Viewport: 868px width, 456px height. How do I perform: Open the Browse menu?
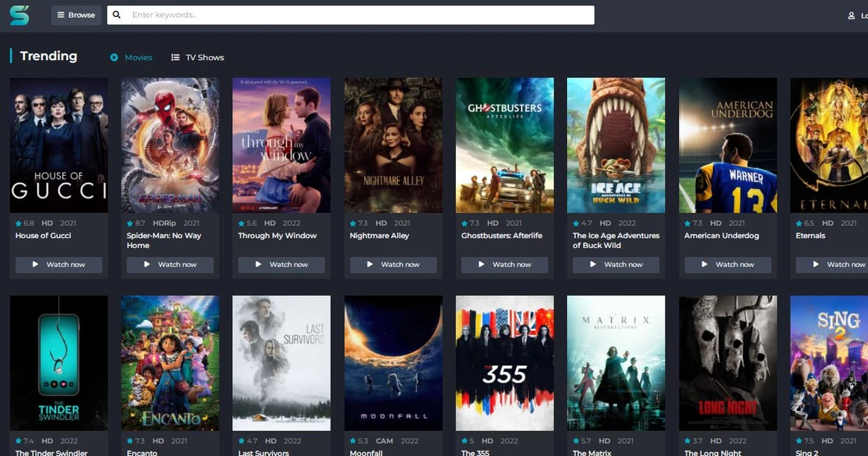[76, 14]
